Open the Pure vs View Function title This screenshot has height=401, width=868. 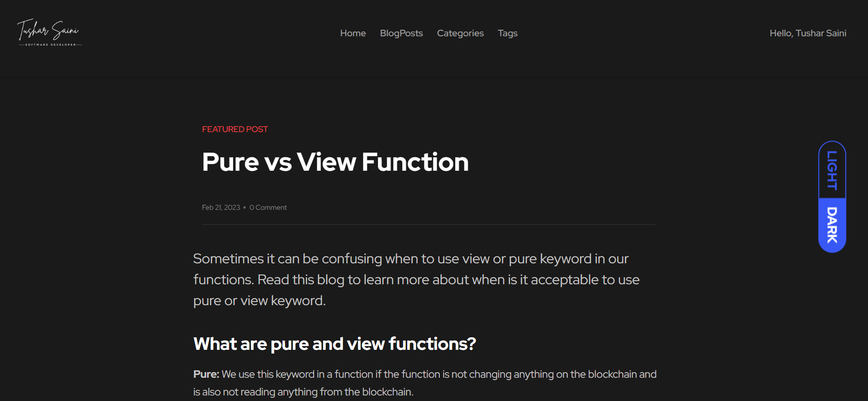coord(335,162)
